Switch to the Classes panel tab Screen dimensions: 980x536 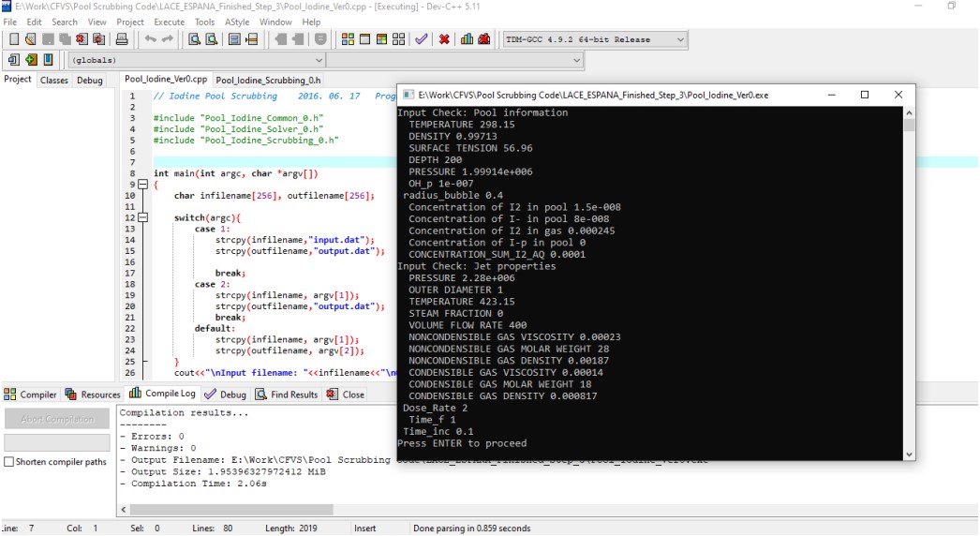[53, 81]
